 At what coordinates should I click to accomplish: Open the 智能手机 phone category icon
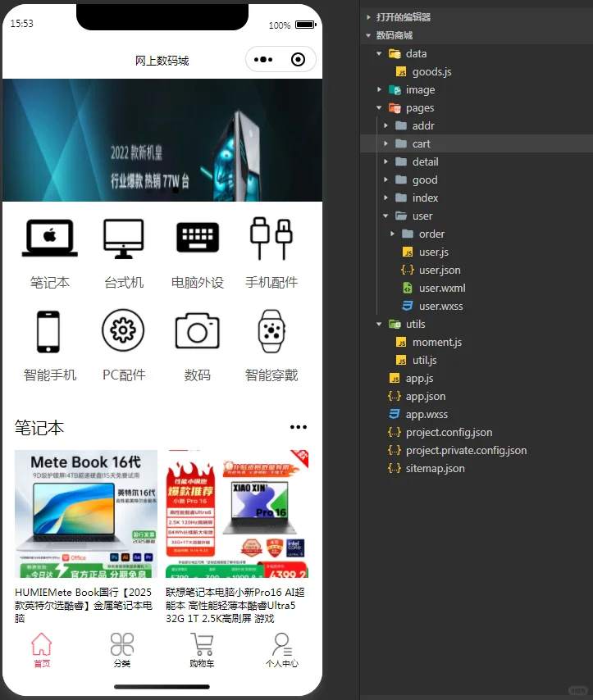(48, 332)
